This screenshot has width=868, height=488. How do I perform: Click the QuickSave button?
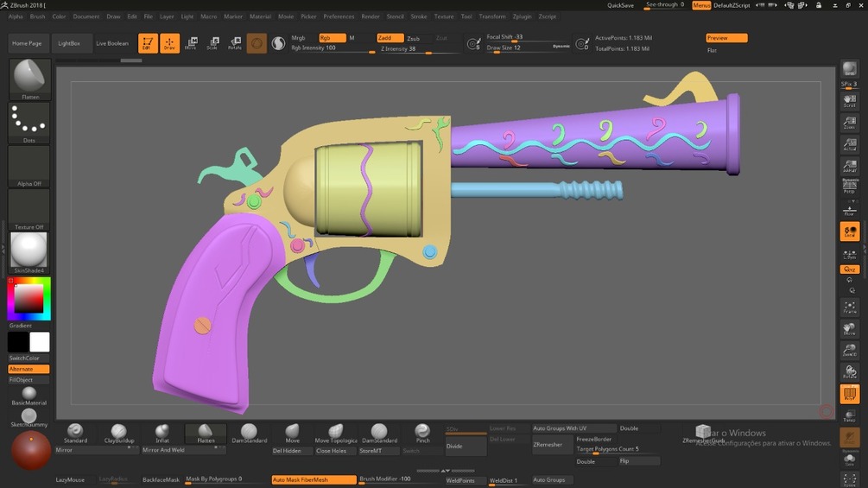click(620, 5)
